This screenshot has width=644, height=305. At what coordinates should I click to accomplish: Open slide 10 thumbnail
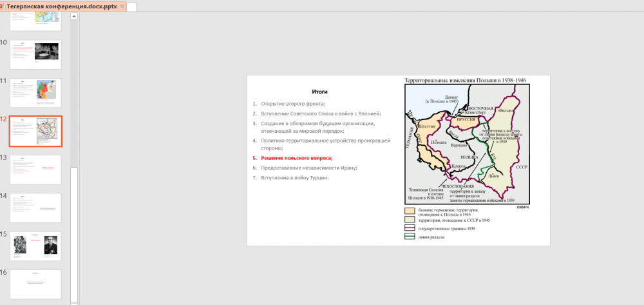[35, 54]
